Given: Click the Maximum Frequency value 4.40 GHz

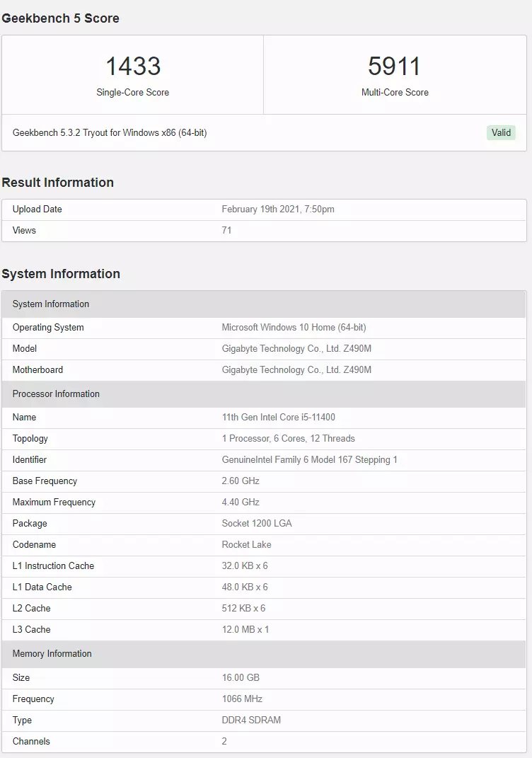Looking at the screenshot, I should [241, 503].
